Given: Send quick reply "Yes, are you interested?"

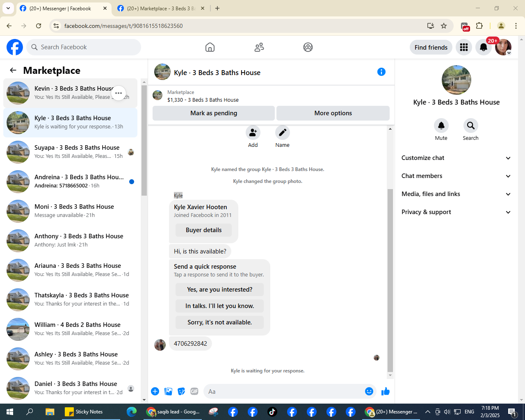Looking at the screenshot, I should click(219, 290).
